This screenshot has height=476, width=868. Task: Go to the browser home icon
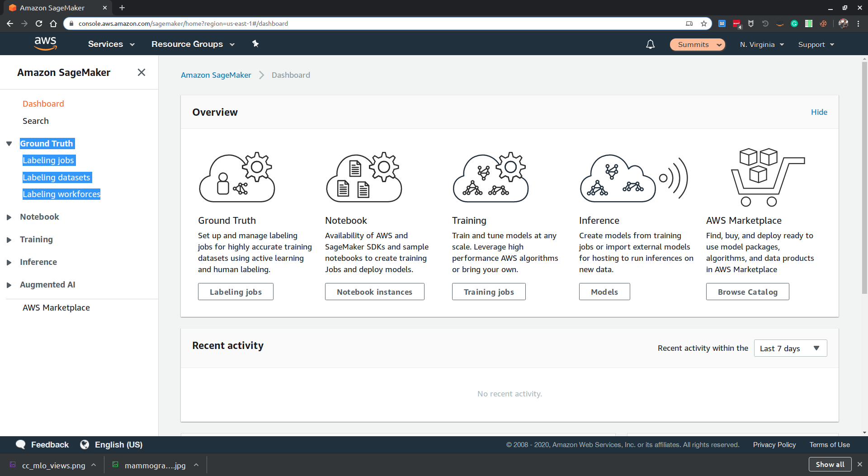pyautogui.click(x=53, y=24)
